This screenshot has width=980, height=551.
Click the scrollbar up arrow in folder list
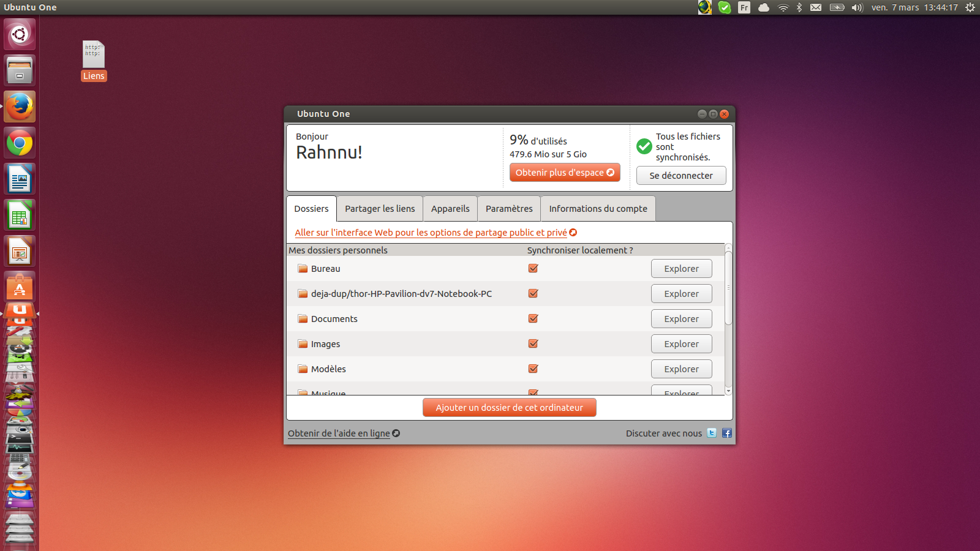[728, 247]
